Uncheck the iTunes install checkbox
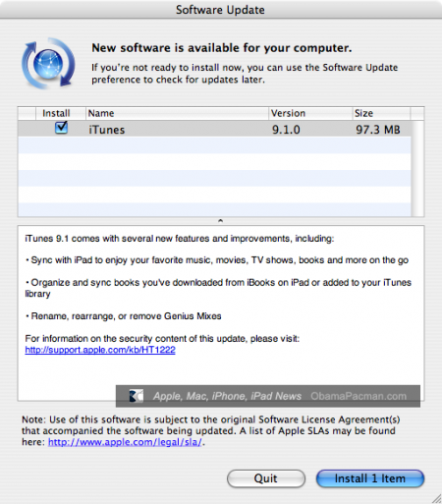 [x=61, y=128]
